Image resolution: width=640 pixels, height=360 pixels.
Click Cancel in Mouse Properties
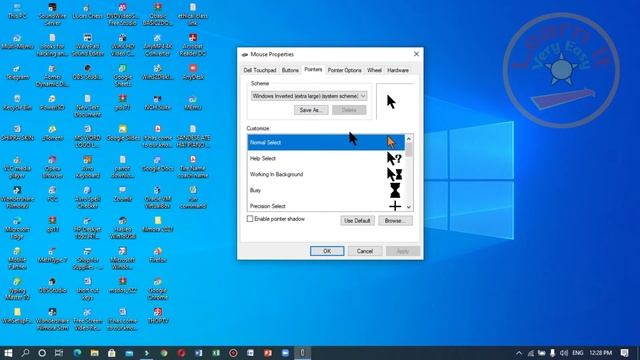pos(365,251)
